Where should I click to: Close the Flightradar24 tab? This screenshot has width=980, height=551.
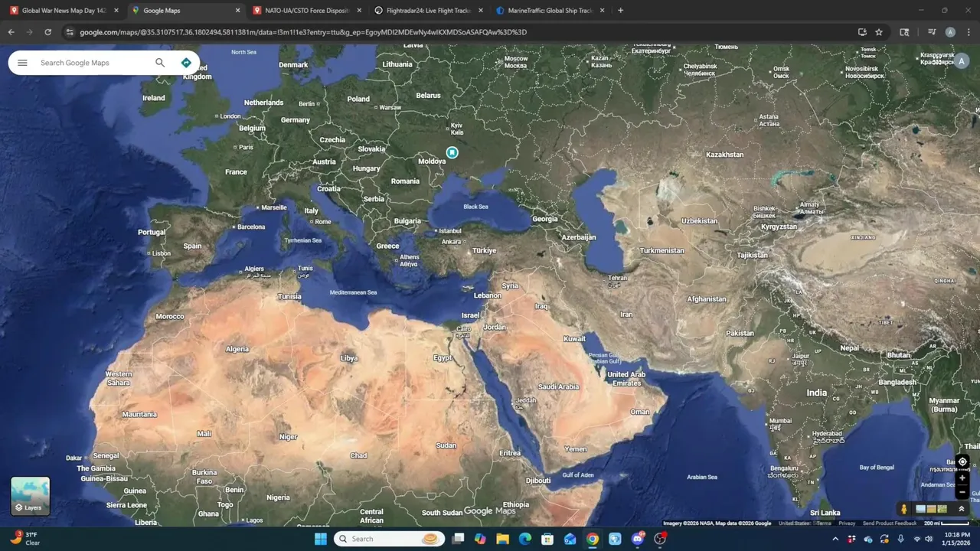tap(481, 11)
